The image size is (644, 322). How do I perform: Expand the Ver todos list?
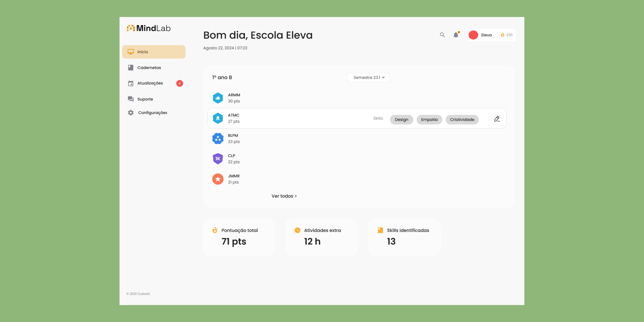[x=284, y=196]
